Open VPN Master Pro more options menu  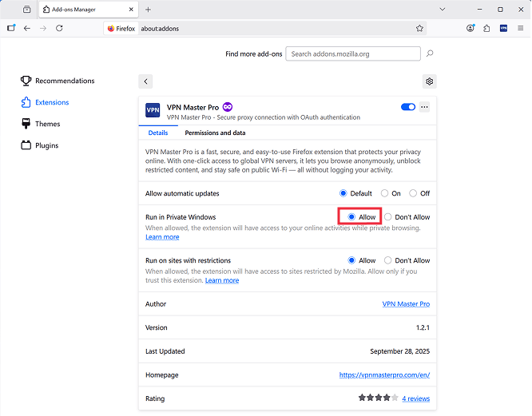point(424,107)
